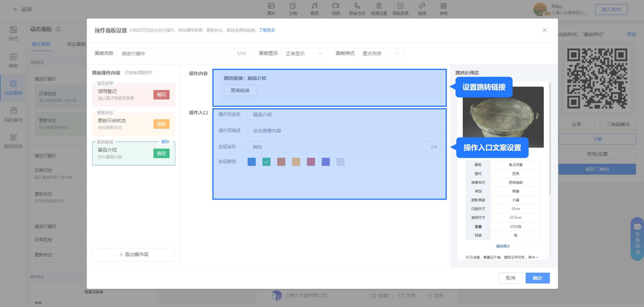The width and height of the screenshot is (644, 307).
Task: Switch to the 状态面板 tab
Action: tap(76, 44)
